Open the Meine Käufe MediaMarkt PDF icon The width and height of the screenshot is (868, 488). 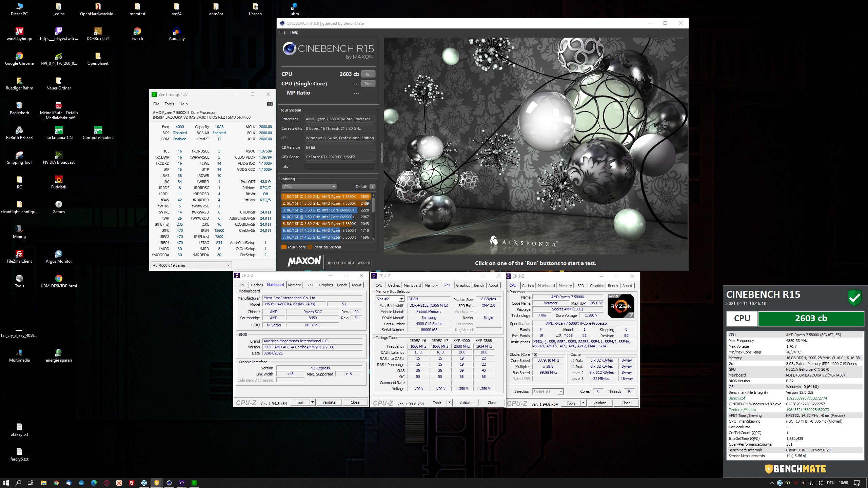(x=59, y=110)
